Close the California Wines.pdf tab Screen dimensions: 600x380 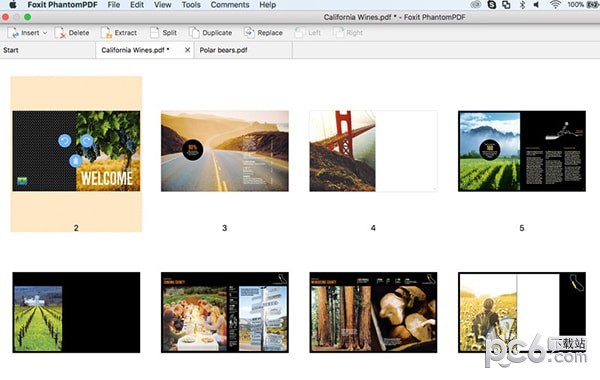point(188,50)
